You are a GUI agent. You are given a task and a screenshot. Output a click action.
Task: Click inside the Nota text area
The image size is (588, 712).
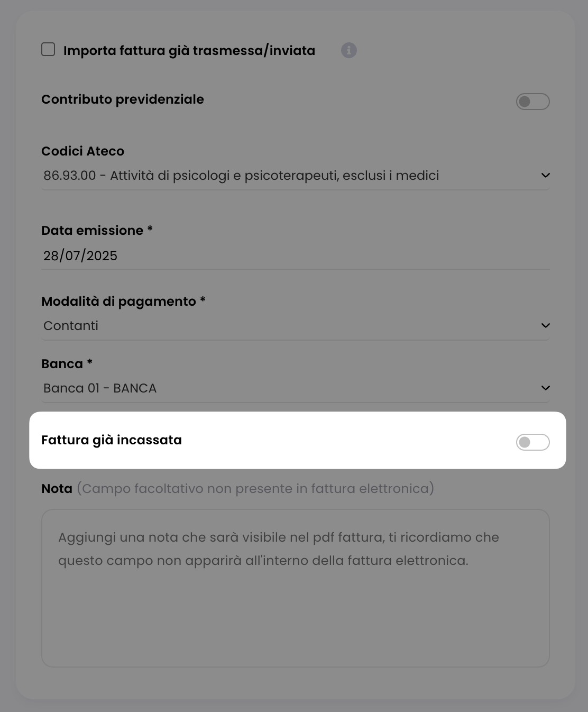(x=296, y=588)
